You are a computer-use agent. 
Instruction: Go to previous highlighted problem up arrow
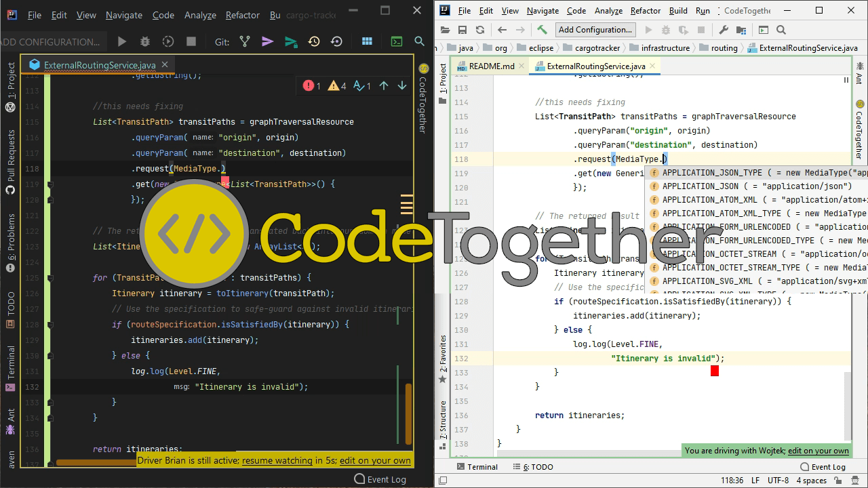[384, 85]
